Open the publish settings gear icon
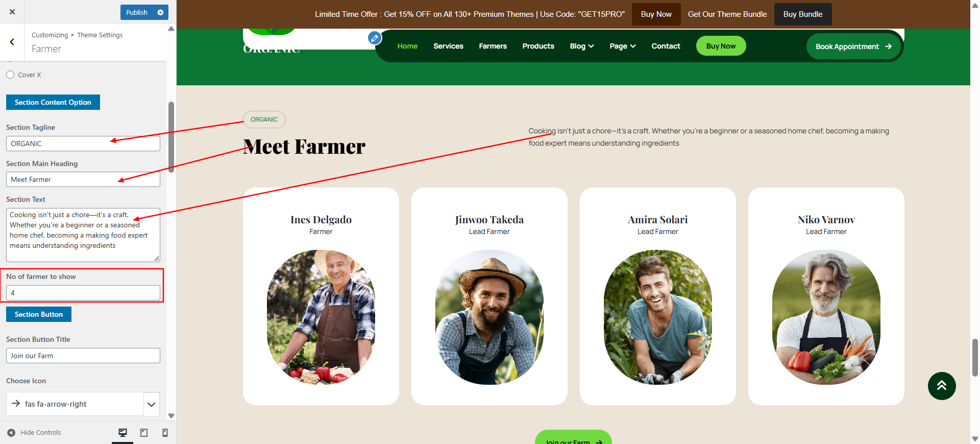Image resolution: width=980 pixels, height=444 pixels. (x=160, y=12)
